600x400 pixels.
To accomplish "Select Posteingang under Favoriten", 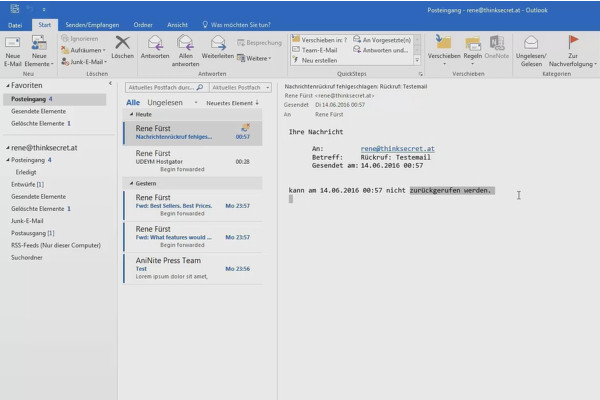I will pyautogui.click(x=55, y=99).
